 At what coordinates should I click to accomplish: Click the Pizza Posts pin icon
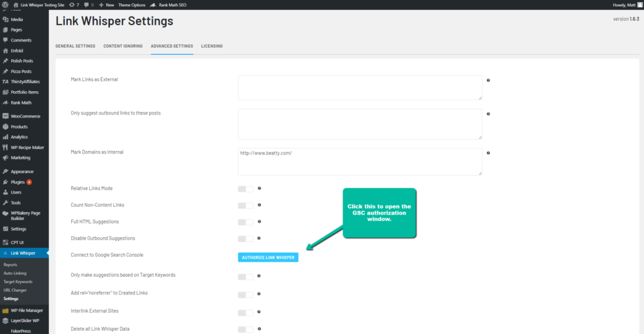(5, 71)
